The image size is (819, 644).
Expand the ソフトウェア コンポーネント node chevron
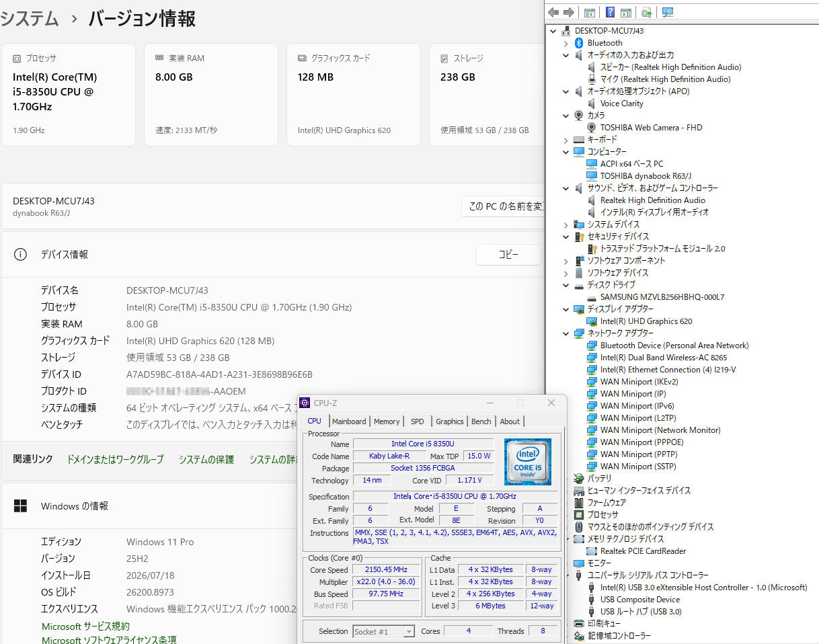tap(566, 261)
